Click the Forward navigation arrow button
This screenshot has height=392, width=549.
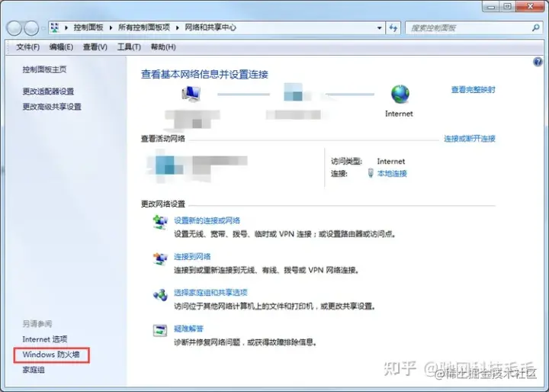click(x=31, y=28)
